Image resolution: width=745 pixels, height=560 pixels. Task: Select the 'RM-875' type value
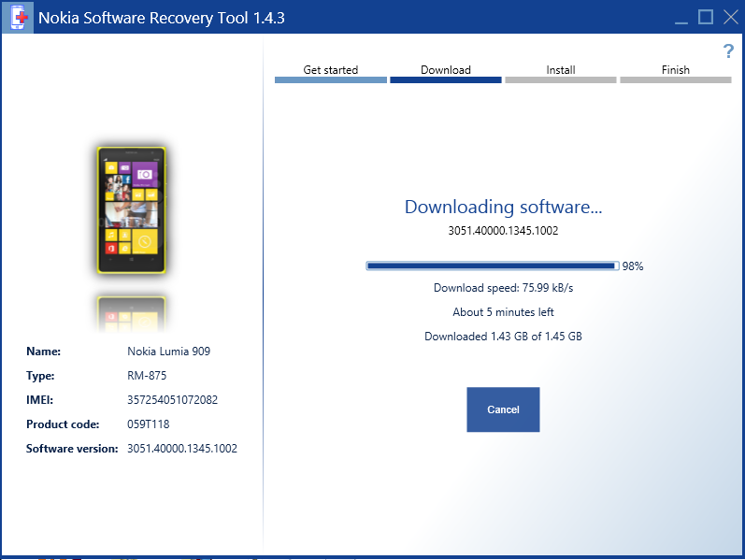click(147, 376)
